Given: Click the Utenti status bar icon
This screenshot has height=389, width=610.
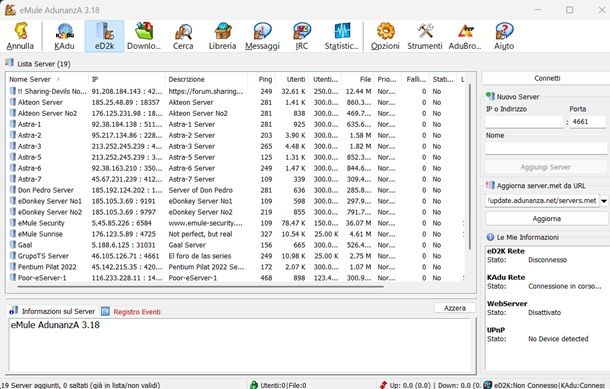Looking at the screenshot, I should point(254,385).
